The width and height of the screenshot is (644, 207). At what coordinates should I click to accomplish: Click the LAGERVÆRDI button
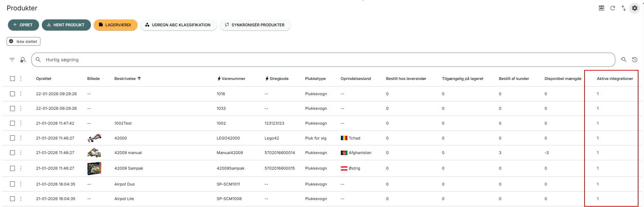coord(115,25)
